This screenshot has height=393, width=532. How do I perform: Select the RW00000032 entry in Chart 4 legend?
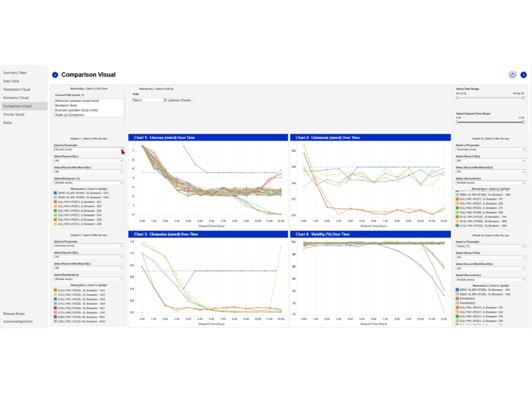(468, 303)
